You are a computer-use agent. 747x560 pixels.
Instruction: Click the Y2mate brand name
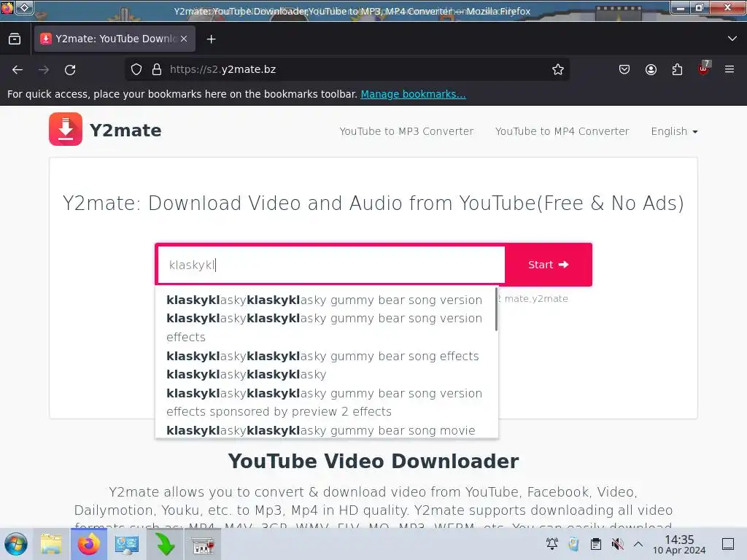[x=125, y=131]
